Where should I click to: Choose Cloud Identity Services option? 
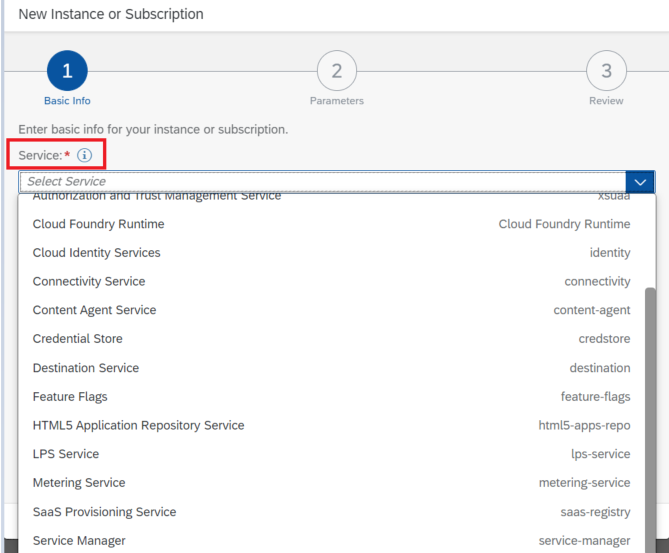click(x=332, y=253)
